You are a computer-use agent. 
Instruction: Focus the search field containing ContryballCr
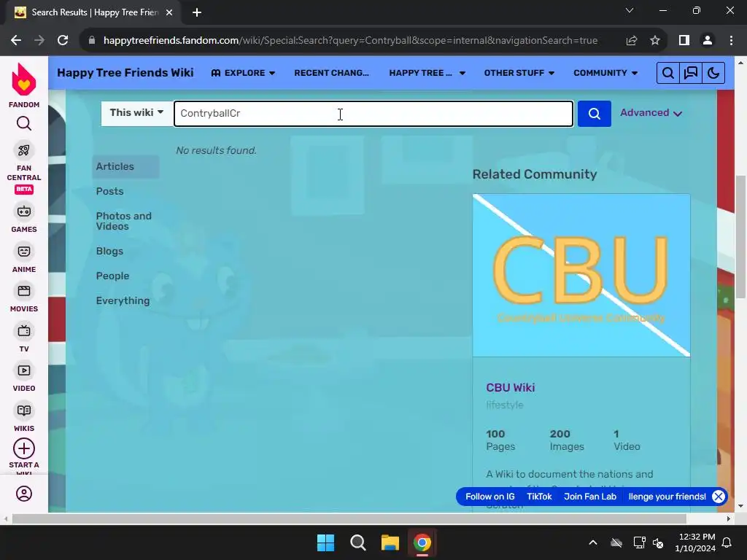373,113
